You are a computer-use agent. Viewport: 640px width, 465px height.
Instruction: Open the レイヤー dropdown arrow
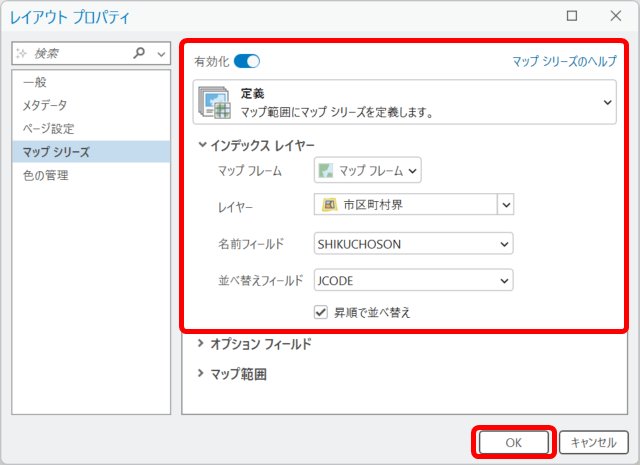[505, 205]
